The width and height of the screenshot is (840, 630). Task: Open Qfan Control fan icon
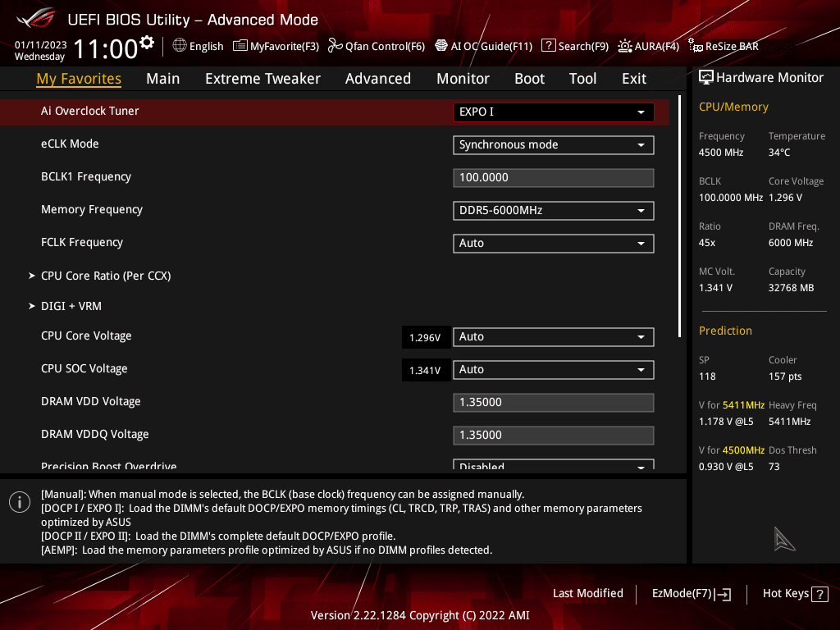point(336,46)
